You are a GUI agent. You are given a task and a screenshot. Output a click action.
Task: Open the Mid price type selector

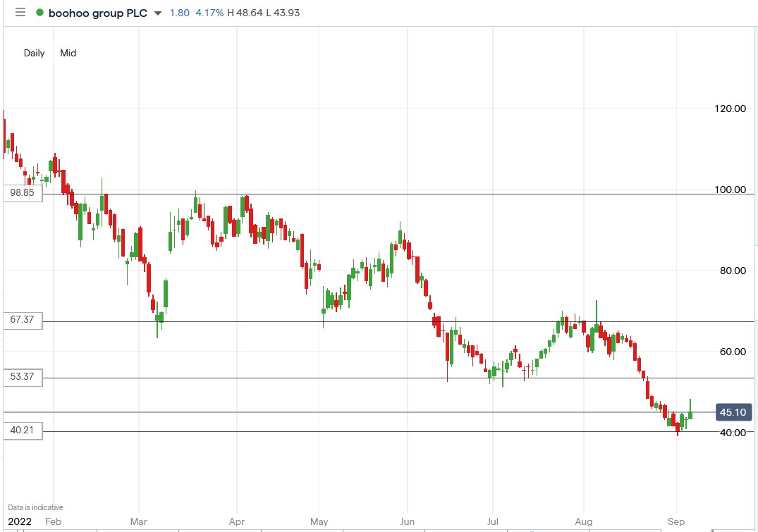pyautogui.click(x=68, y=53)
